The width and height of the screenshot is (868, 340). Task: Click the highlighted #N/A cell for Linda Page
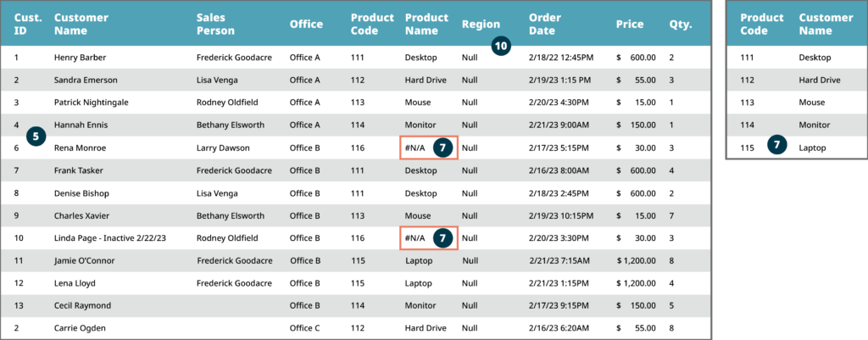[415, 238]
